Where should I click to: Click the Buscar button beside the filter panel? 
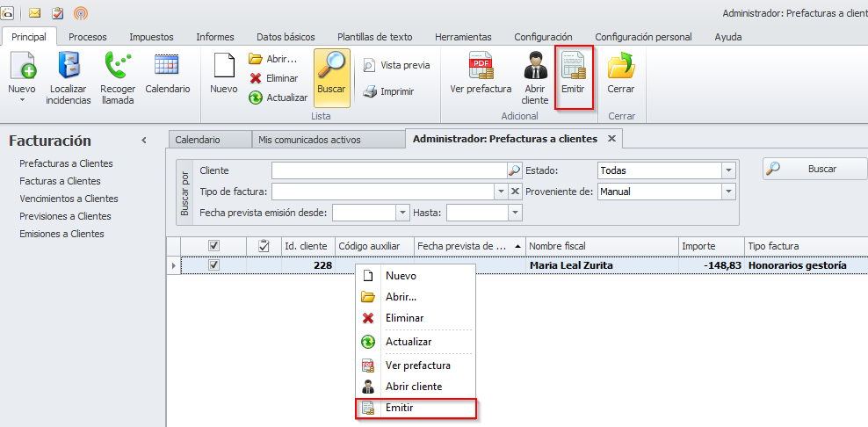pyautogui.click(x=815, y=169)
